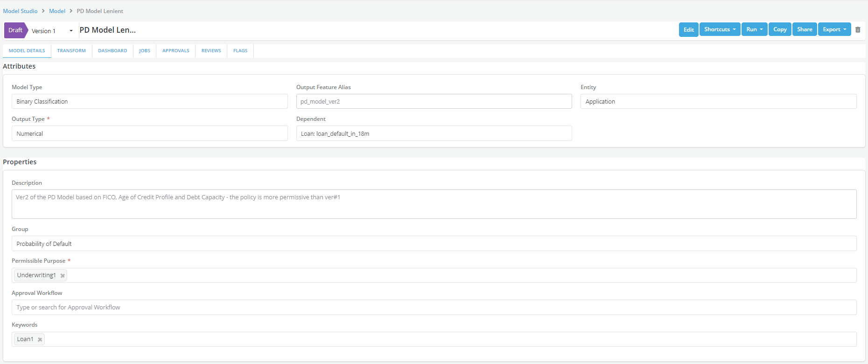Remove the Underwriting1 tag

tap(63, 276)
